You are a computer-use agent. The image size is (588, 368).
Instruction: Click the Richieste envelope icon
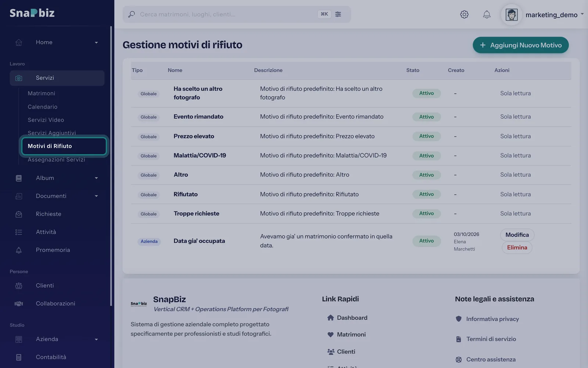click(19, 214)
